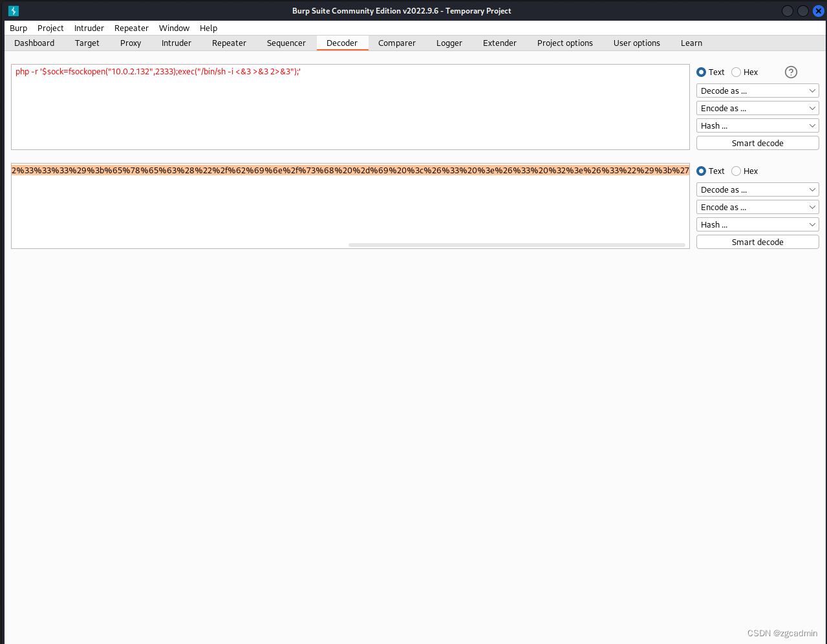Switch to the Repeater tab

229,43
